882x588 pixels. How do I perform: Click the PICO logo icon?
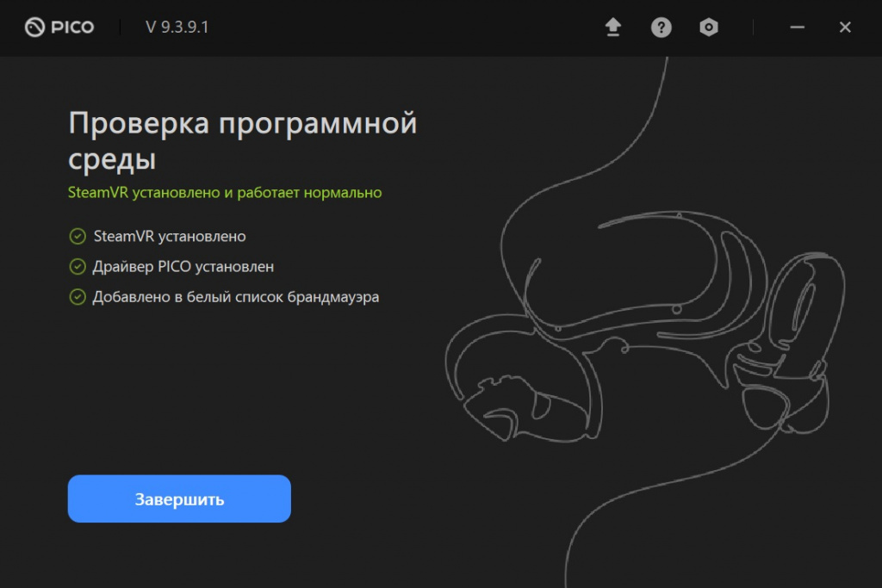point(32,27)
